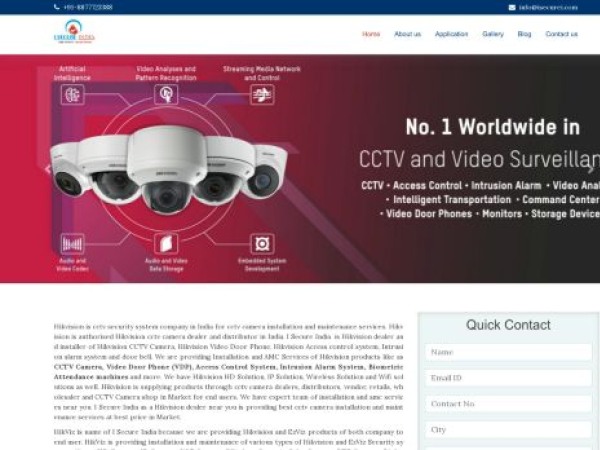Open the About us menu
Screen dimensions: 600x450
click(407, 34)
